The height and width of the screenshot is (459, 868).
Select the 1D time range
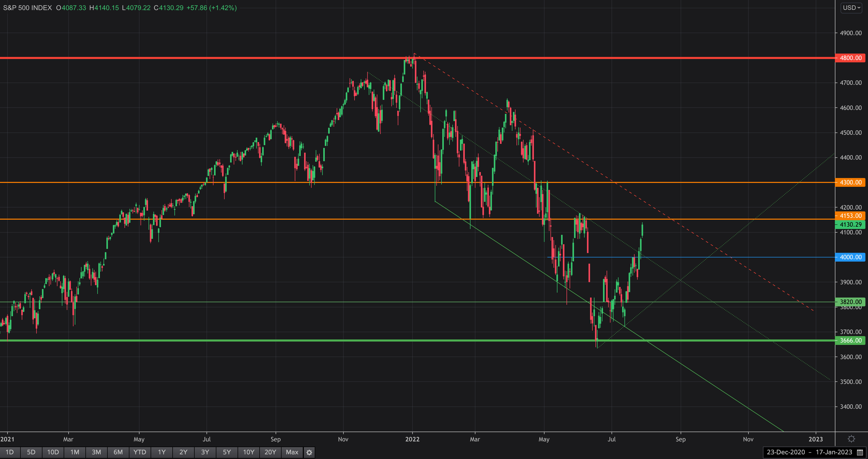tap(10, 452)
